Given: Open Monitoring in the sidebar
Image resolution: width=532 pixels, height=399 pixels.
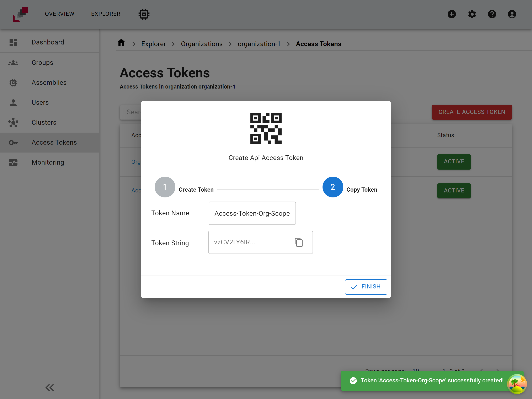Looking at the screenshot, I should coord(50,162).
